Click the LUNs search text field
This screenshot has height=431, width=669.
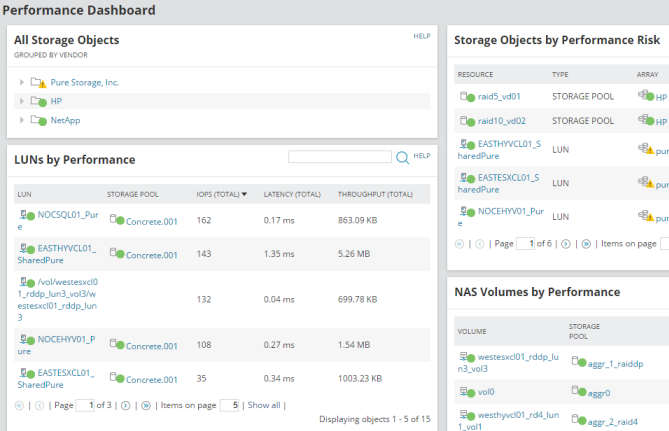339,157
